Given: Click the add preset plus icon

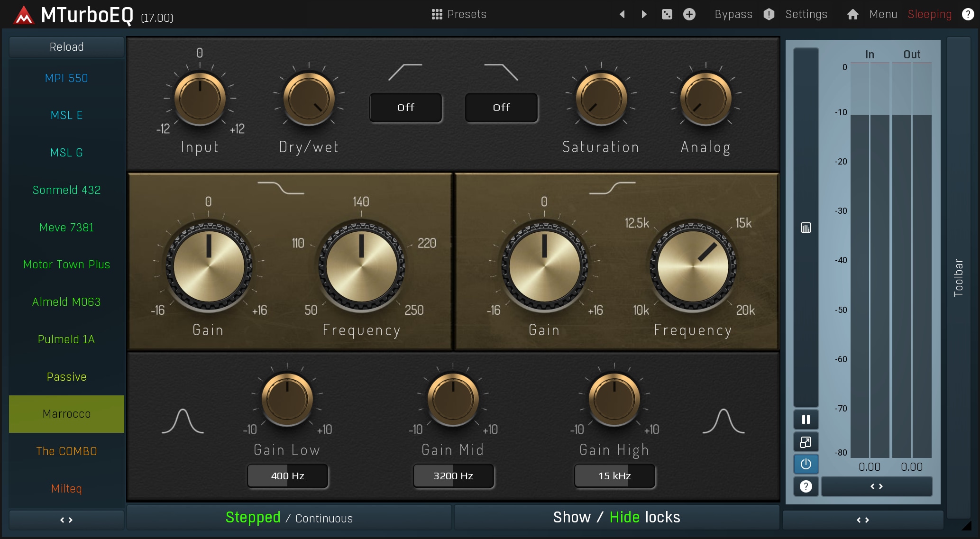Looking at the screenshot, I should 689,14.
